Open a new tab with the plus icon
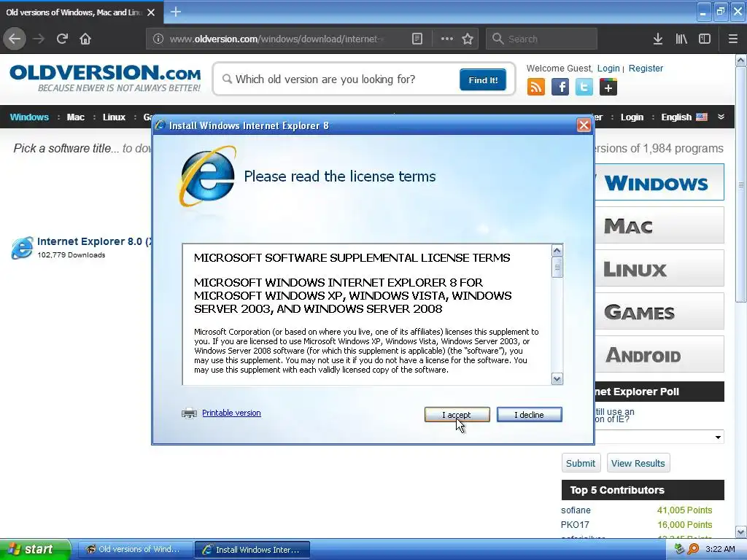The height and width of the screenshot is (560, 747). point(175,12)
